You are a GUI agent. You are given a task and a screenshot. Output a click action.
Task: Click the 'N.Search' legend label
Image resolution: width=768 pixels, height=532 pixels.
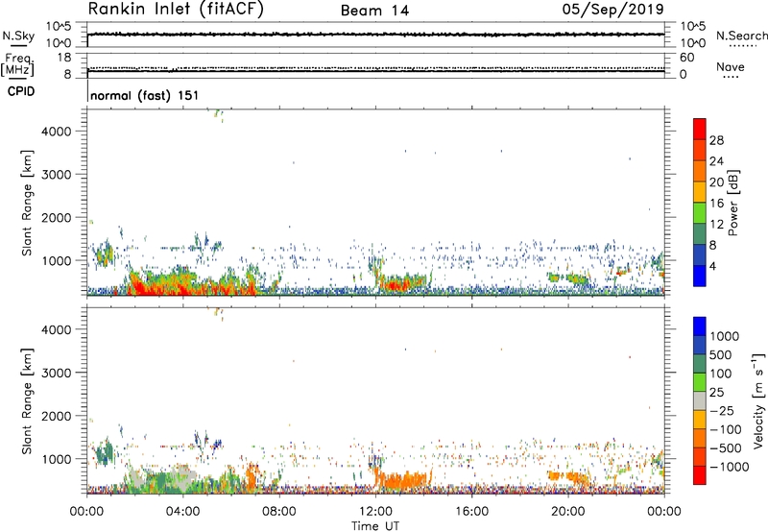pyautogui.click(x=741, y=36)
